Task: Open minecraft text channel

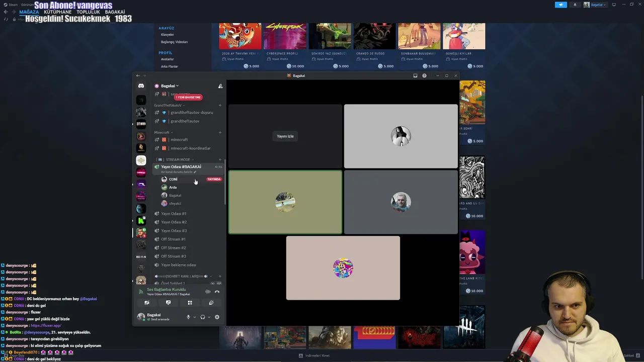Action: click(188, 140)
